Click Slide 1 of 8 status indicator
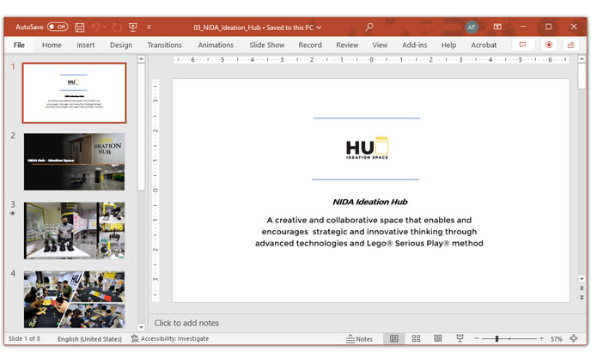 point(25,339)
